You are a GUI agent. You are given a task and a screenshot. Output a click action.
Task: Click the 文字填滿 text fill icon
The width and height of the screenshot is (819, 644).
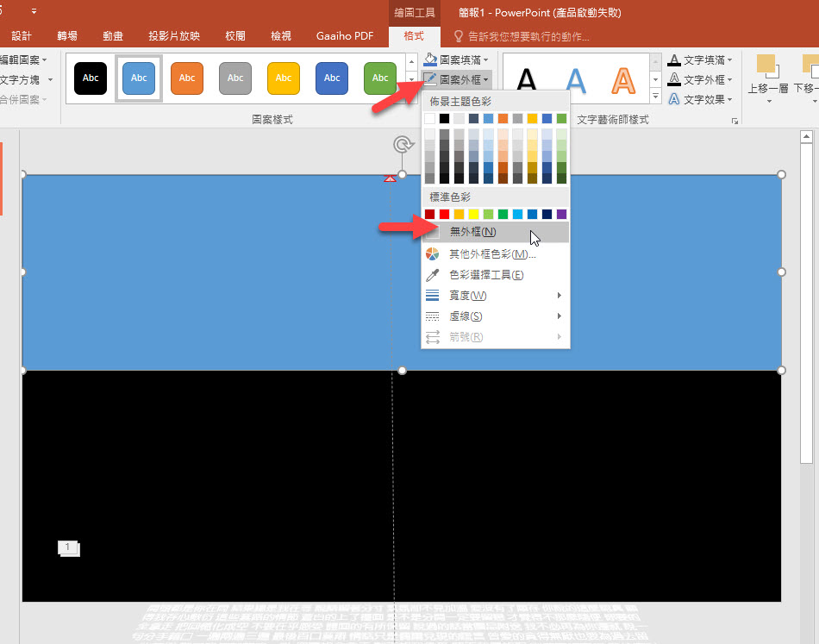coord(674,59)
